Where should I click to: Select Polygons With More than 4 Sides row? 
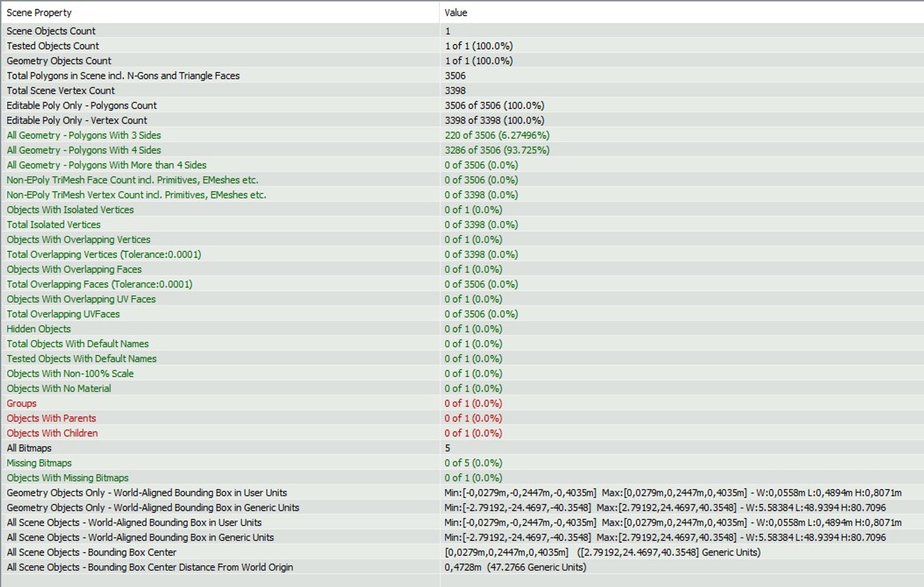click(462, 165)
